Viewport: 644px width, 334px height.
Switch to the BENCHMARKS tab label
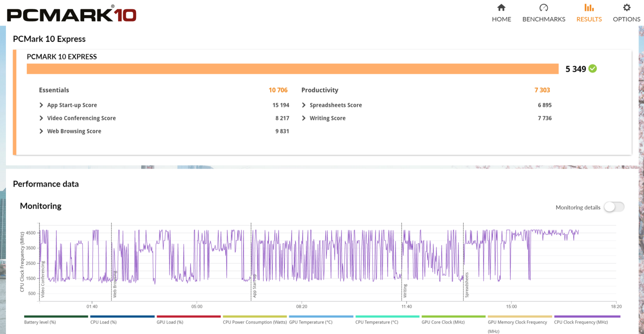click(543, 19)
